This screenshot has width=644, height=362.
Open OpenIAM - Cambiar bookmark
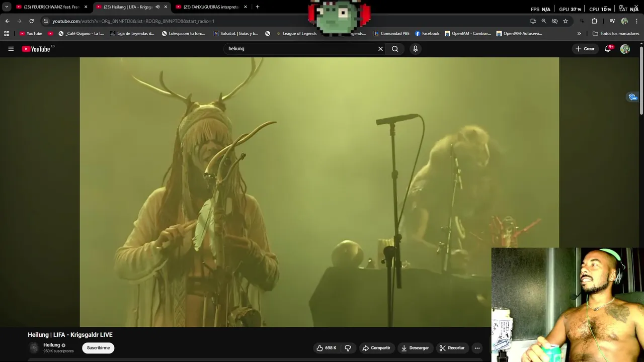coord(467,34)
